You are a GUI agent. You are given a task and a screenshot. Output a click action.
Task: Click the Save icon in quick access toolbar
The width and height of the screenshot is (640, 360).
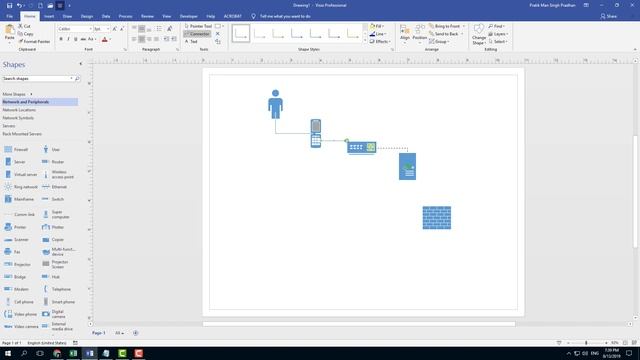[x=9, y=5]
